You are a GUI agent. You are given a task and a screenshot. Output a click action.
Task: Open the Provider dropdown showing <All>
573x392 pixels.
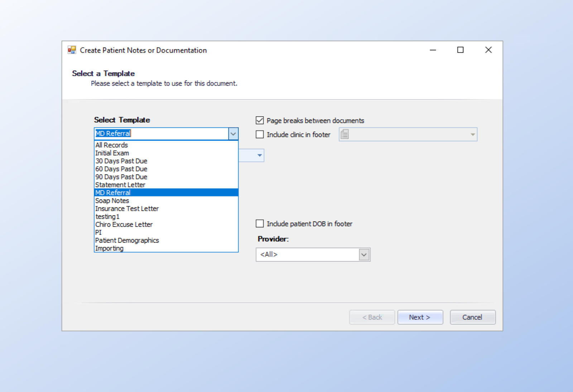click(364, 255)
